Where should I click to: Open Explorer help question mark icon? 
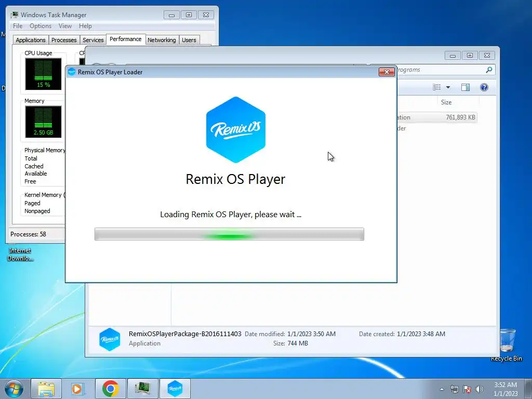pyautogui.click(x=484, y=87)
